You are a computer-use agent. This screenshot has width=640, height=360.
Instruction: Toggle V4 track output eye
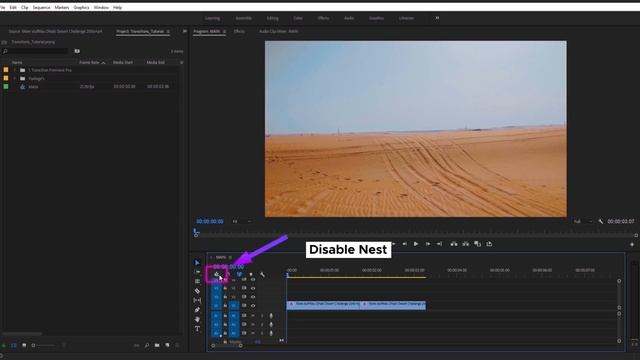click(x=253, y=279)
